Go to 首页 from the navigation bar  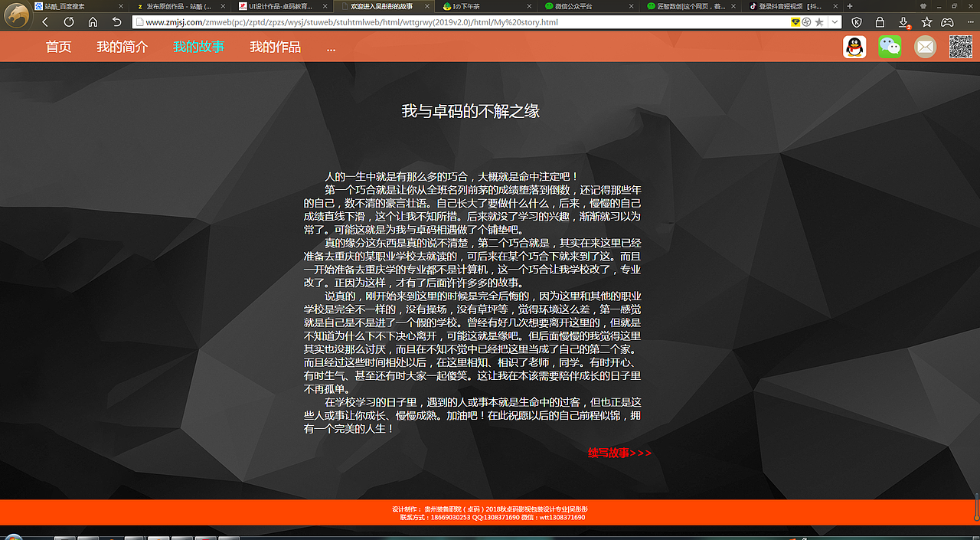tap(59, 47)
